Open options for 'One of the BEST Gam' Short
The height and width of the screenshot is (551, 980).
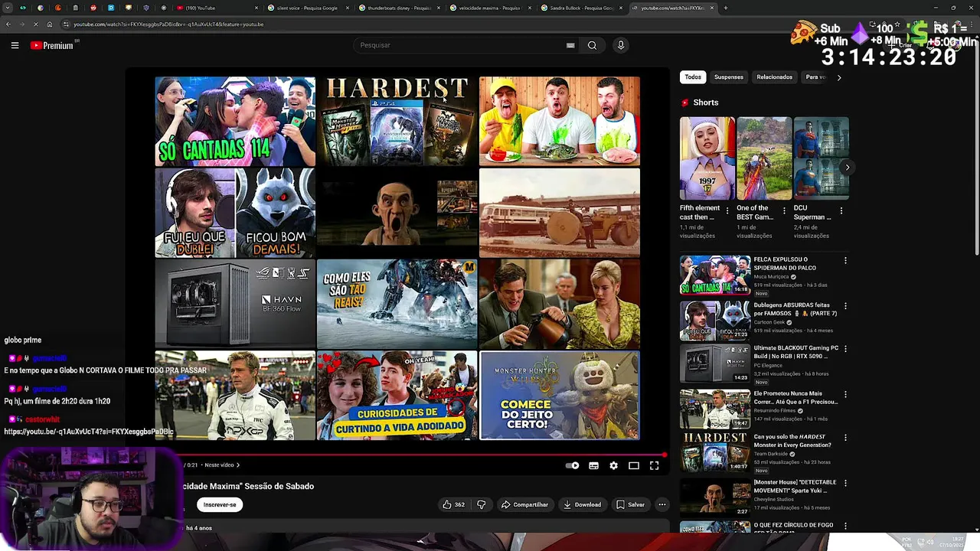(x=784, y=210)
